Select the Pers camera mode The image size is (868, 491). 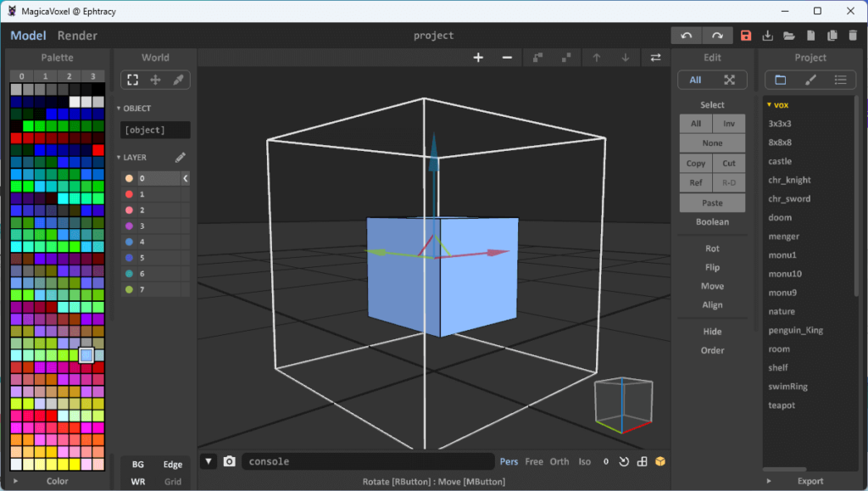click(509, 461)
